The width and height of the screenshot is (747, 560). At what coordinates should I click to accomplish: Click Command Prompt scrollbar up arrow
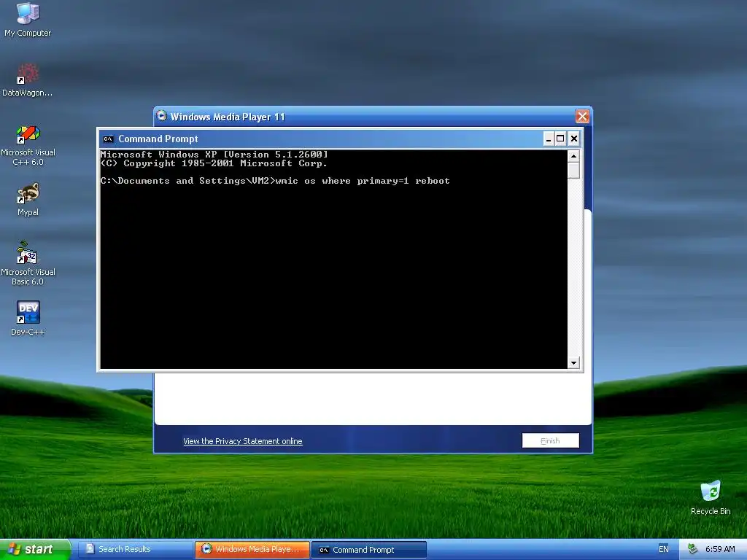(x=573, y=156)
